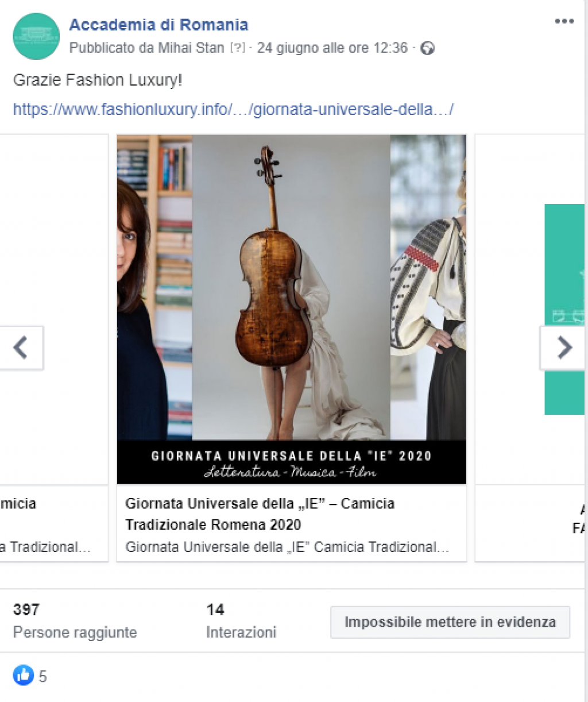This screenshot has width=588, height=702.
Task: Open the Accademia di Romania page name link
Action: pos(158,25)
